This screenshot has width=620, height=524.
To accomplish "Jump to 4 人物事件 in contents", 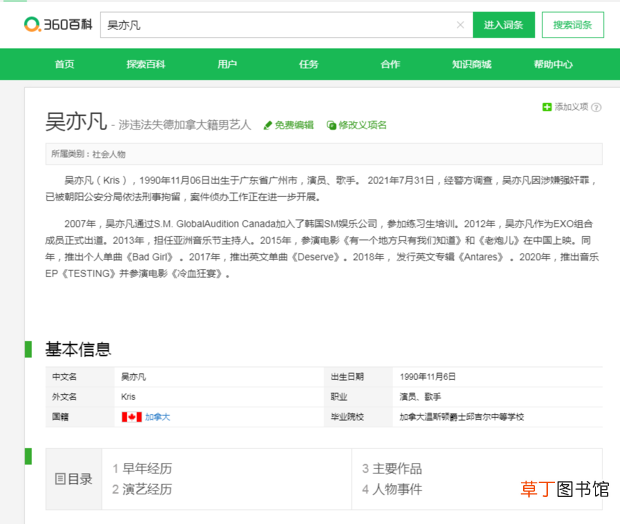I will click(x=392, y=489).
